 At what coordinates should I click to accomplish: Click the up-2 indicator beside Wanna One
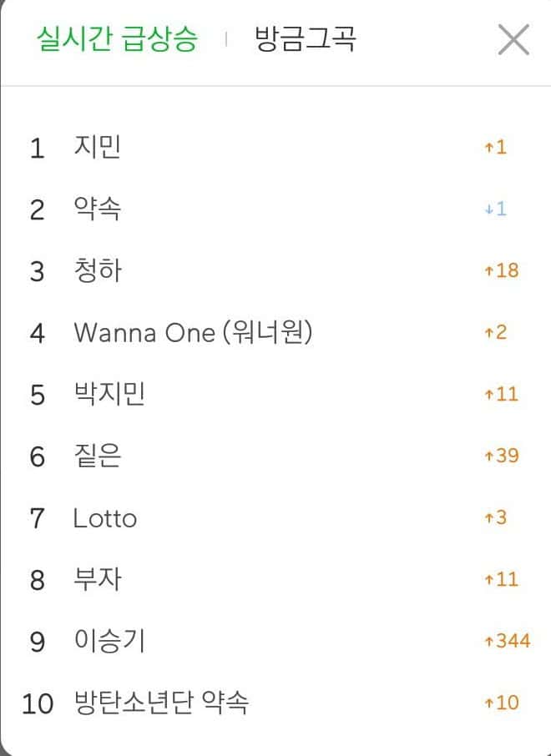click(x=496, y=332)
